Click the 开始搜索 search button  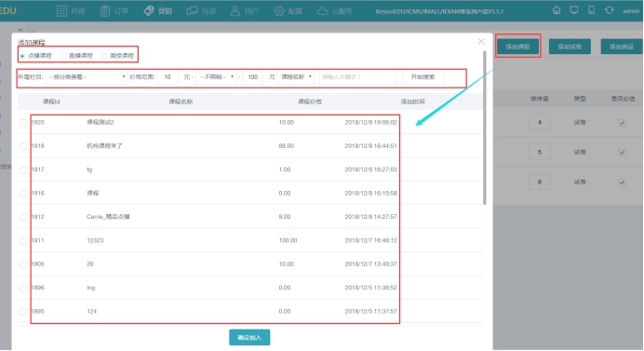coord(423,77)
